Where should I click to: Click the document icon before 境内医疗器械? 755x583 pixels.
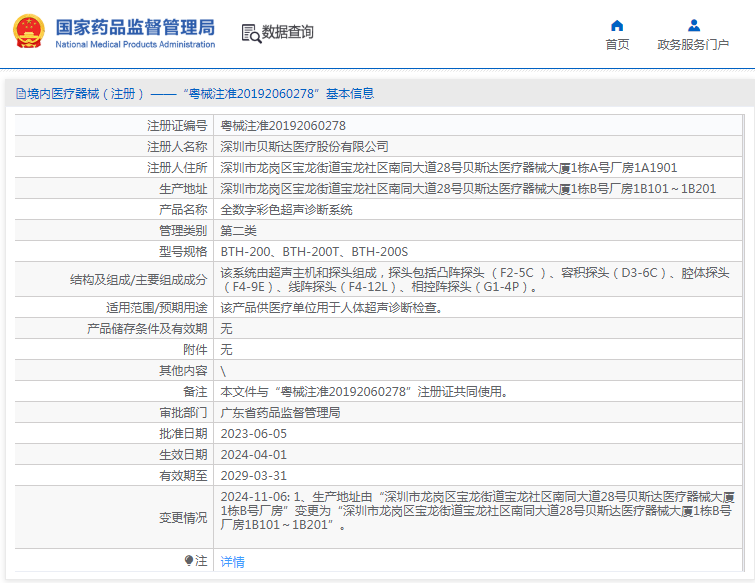click(21, 93)
